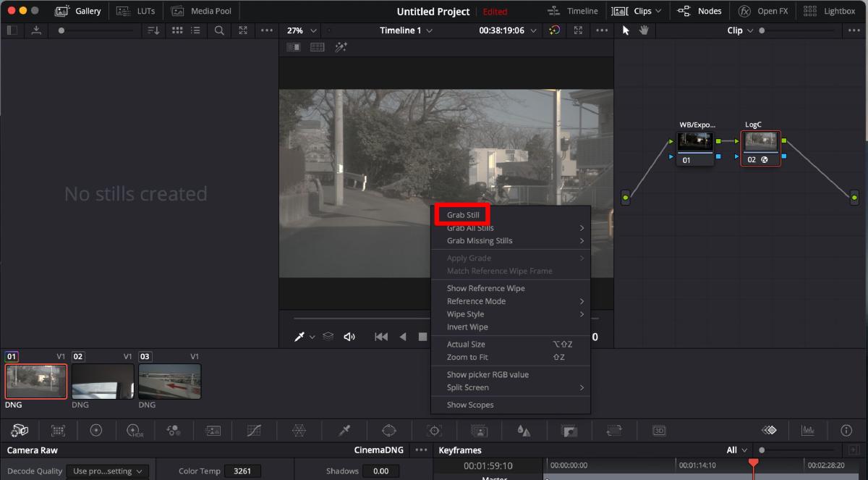This screenshot has height=480, width=868.
Task: Select Show Reference Wipe menu entry
Action: [485, 288]
